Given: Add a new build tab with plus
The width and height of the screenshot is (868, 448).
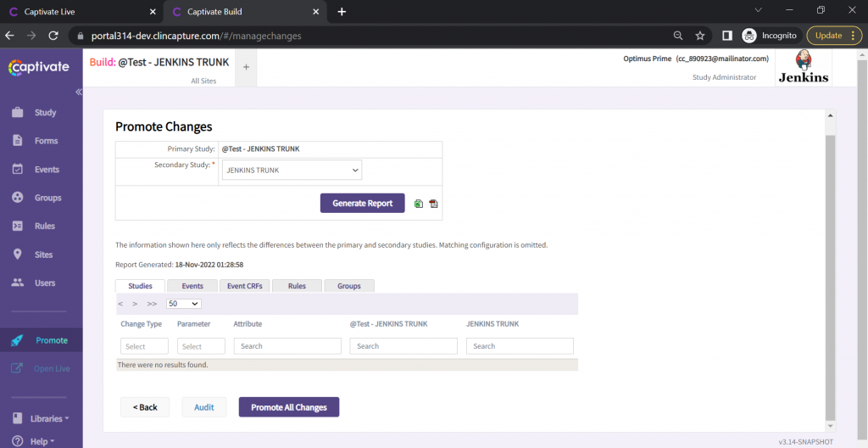Looking at the screenshot, I should [246, 67].
